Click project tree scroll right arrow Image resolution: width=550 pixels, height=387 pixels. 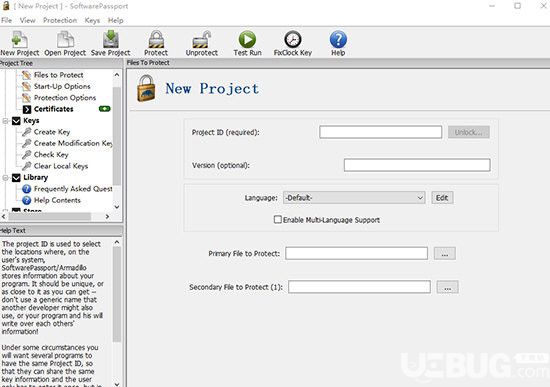(107, 217)
